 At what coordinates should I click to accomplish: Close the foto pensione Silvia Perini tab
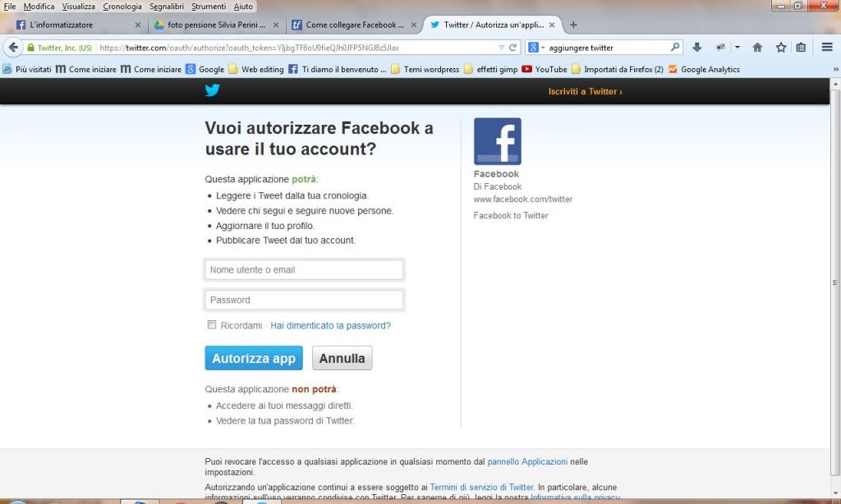pyautogui.click(x=276, y=25)
